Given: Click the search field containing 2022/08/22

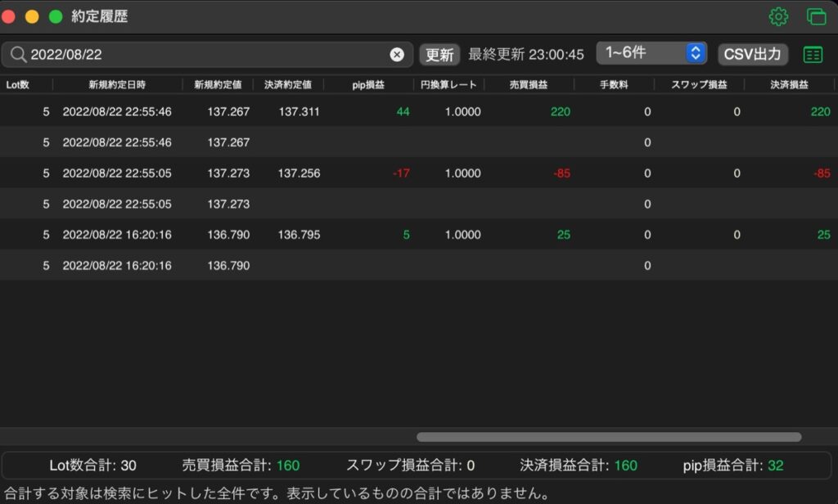Looking at the screenshot, I should point(207,55).
